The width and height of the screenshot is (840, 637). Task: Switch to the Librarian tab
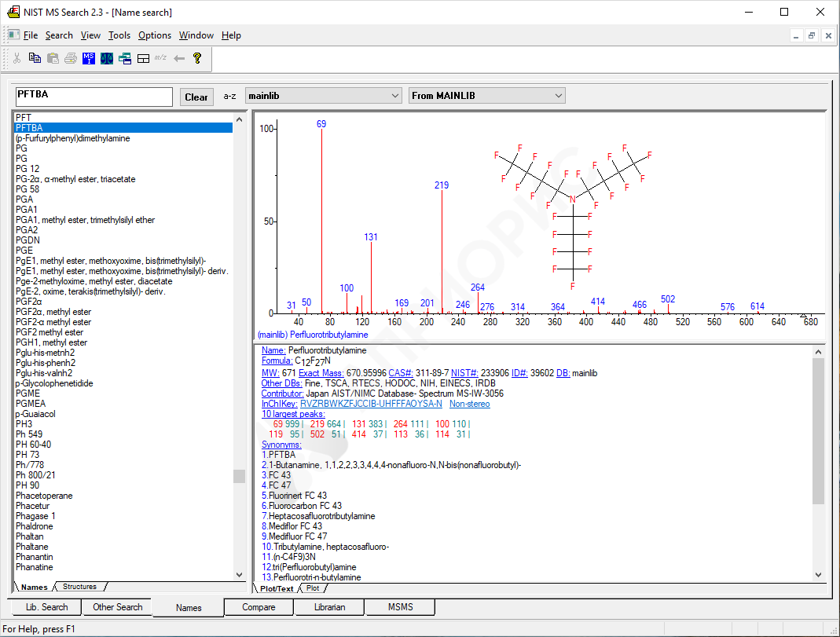[x=328, y=607]
